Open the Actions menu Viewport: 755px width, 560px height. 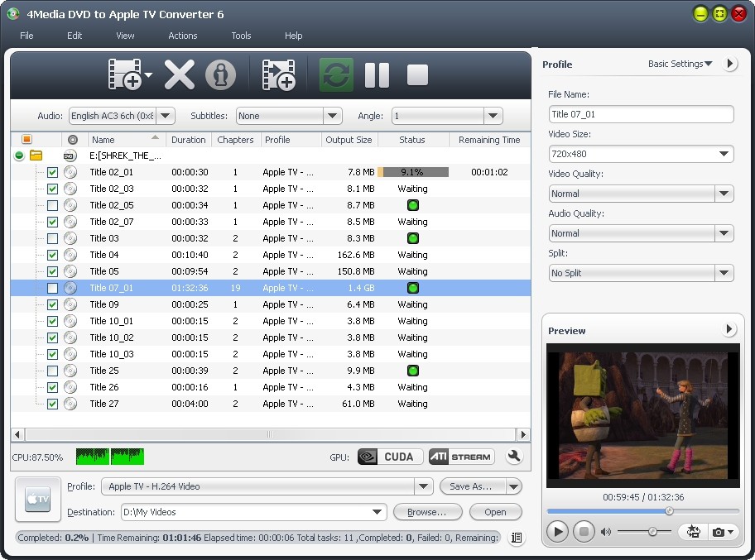pos(182,36)
